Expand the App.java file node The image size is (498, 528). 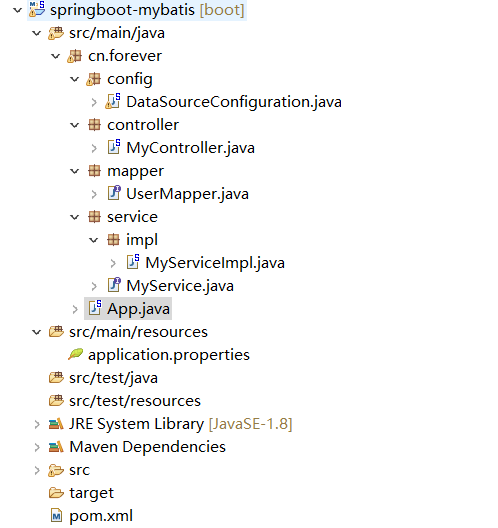75,309
